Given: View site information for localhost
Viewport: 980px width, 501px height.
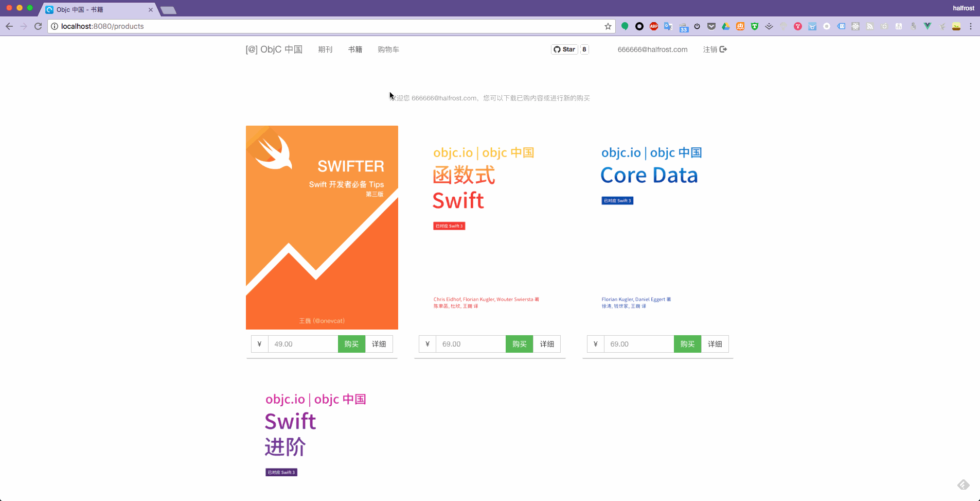Looking at the screenshot, I should coord(55,26).
